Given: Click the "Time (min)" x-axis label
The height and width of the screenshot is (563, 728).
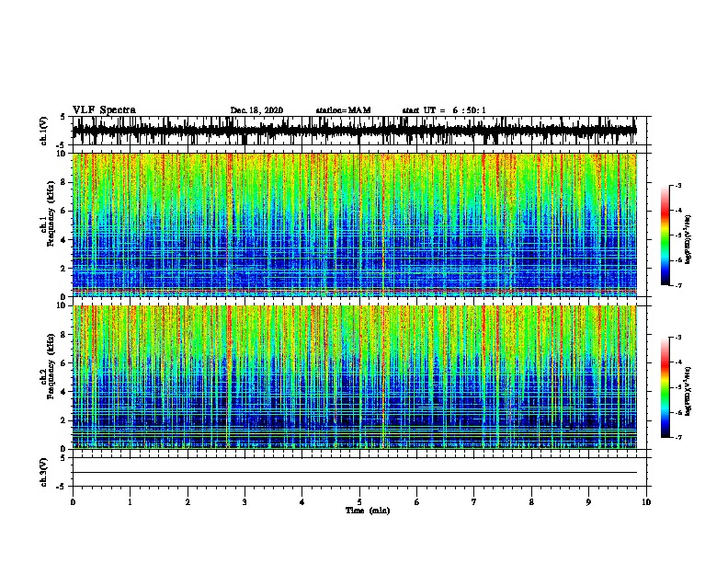Looking at the screenshot, I should point(368,511).
